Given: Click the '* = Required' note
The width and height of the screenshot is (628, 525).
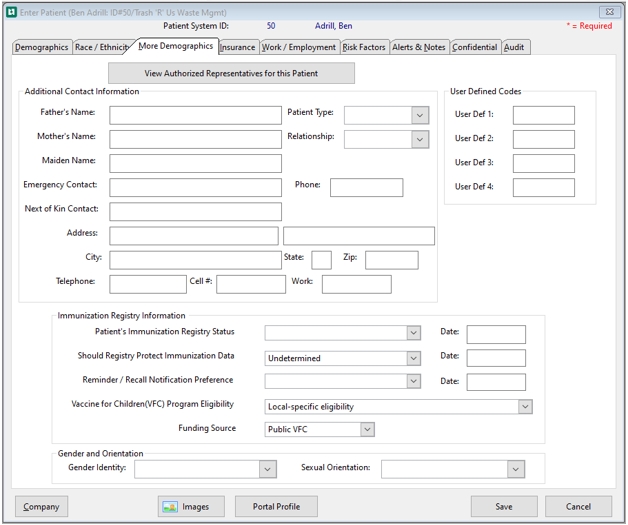Looking at the screenshot, I should [589, 26].
